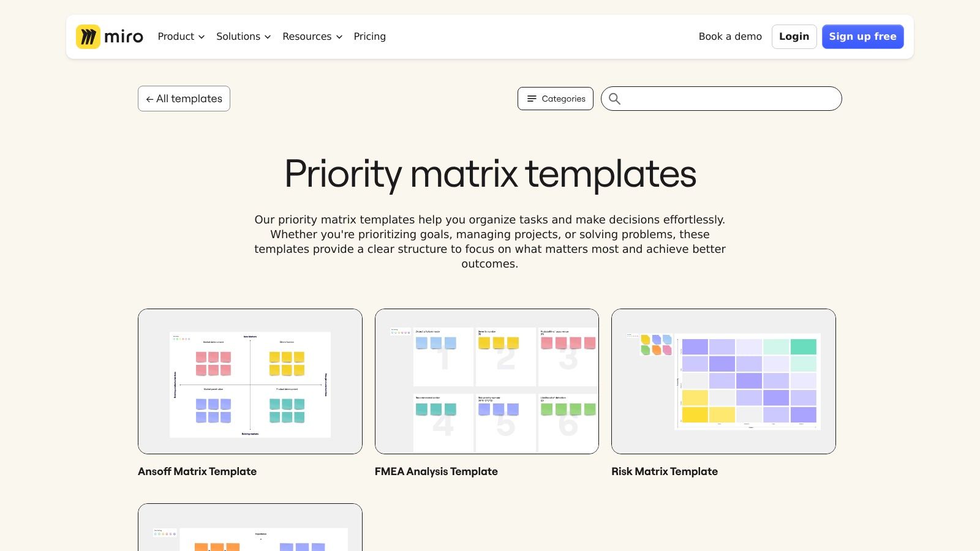
Task: Click the FMEA Analysis Template title
Action: pos(436,471)
